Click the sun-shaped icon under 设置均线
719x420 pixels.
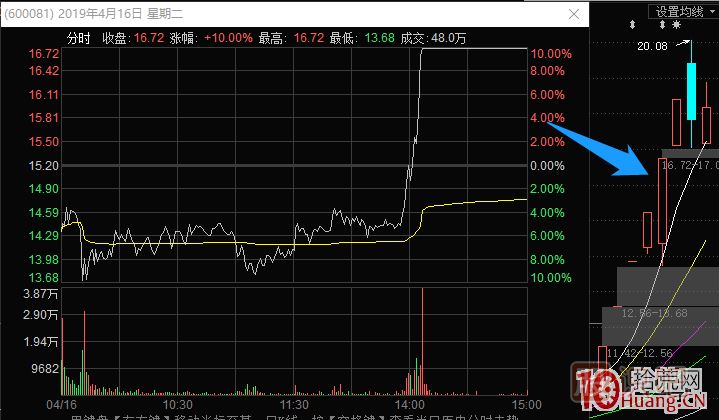click(x=691, y=25)
